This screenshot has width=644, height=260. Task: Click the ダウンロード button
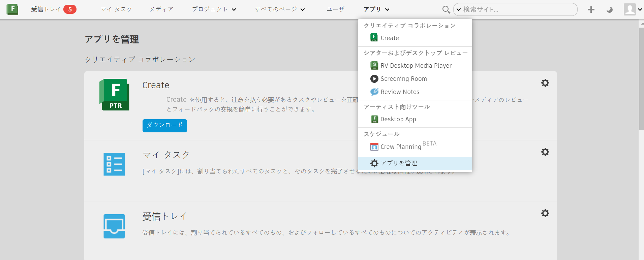click(165, 126)
